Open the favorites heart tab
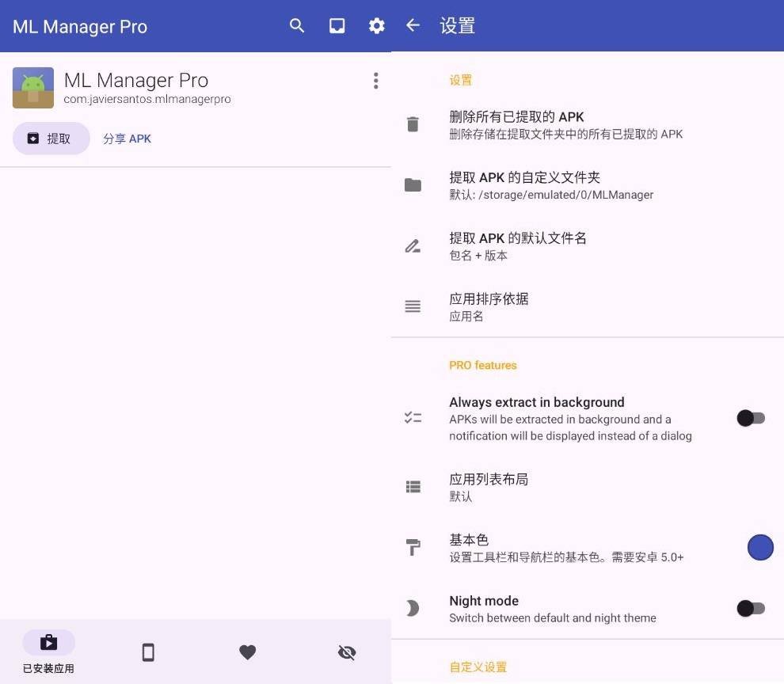784x684 pixels. [248, 652]
